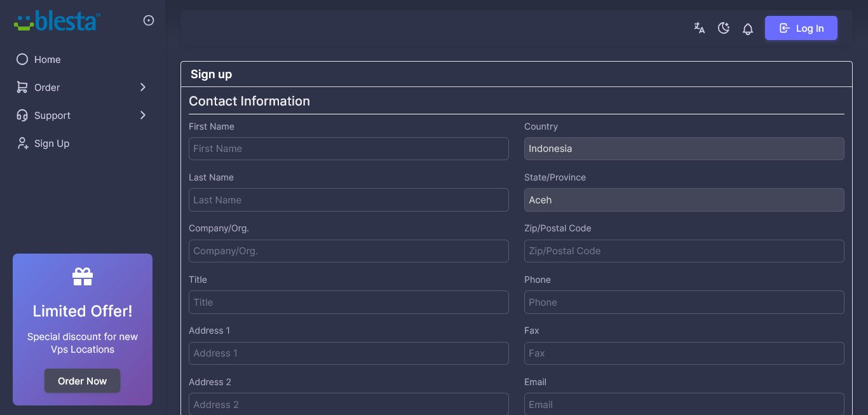Open the language translation icon
The image size is (868, 415).
tap(699, 28)
